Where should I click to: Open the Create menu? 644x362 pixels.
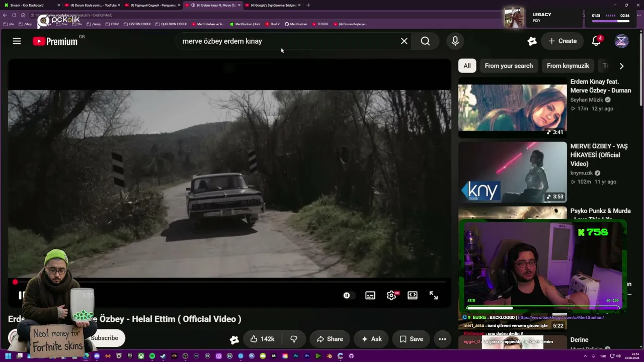(562, 41)
